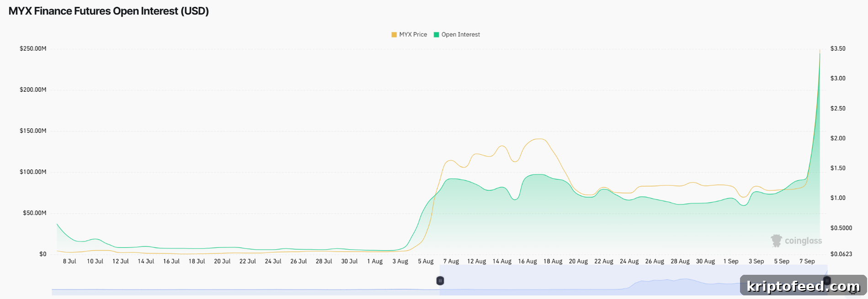Click the chart title MYX Finance Futures Open Interest
Image resolution: width=868 pixels, height=299 pixels.
pyautogui.click(x=109, y=11)
